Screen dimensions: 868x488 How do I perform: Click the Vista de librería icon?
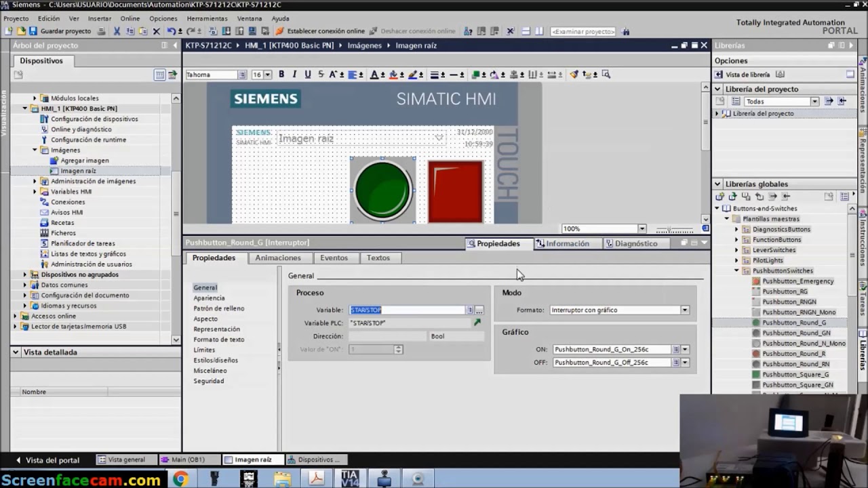coord(719,75)
